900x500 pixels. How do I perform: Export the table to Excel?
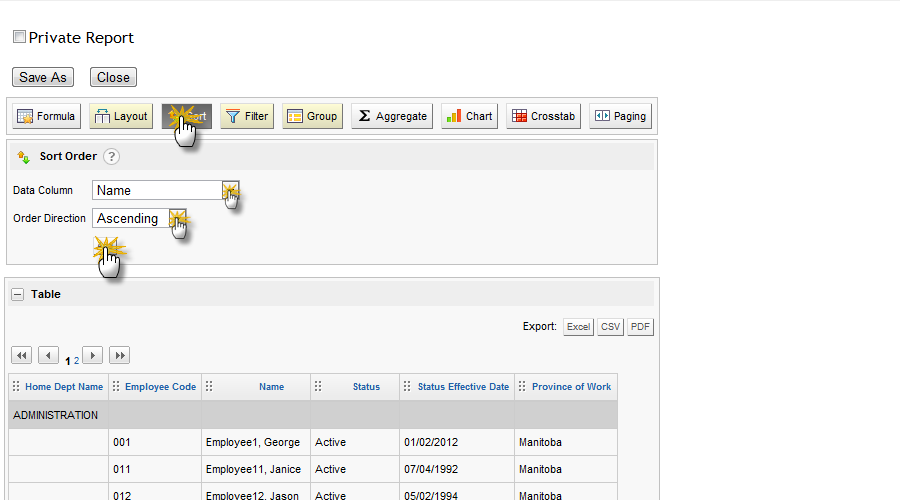pyautogui.click(x=578, y=327)
